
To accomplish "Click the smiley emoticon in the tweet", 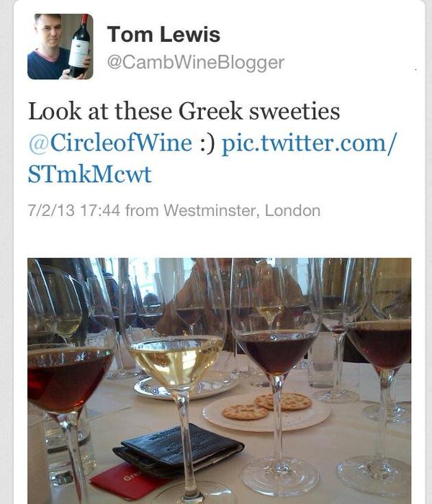I will (x=207, y=143).
